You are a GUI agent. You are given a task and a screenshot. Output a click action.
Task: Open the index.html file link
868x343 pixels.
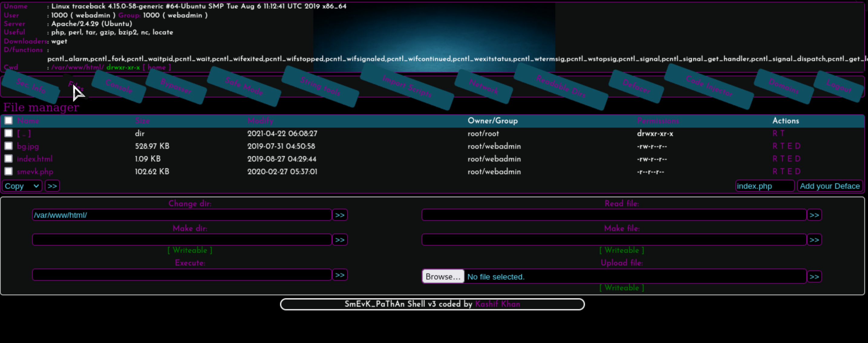pyautogui.click(x=35, y=159)
